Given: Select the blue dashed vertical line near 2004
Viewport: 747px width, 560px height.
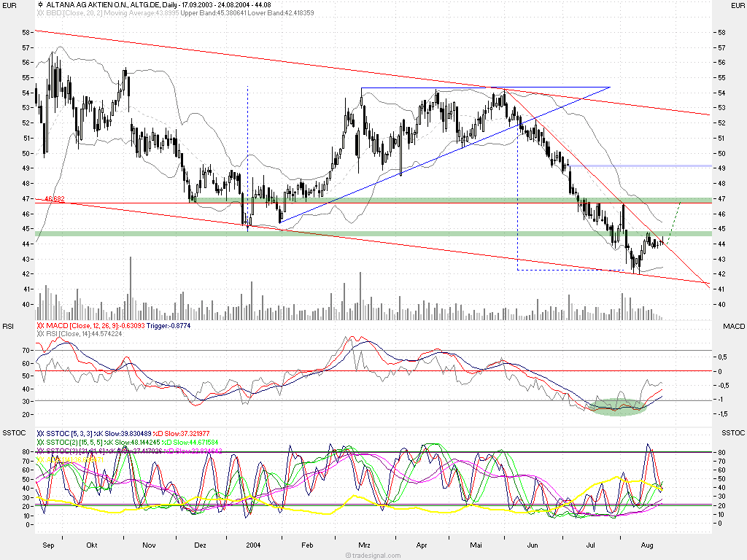Looking at the screenshot, I should [x=247, y=157].
